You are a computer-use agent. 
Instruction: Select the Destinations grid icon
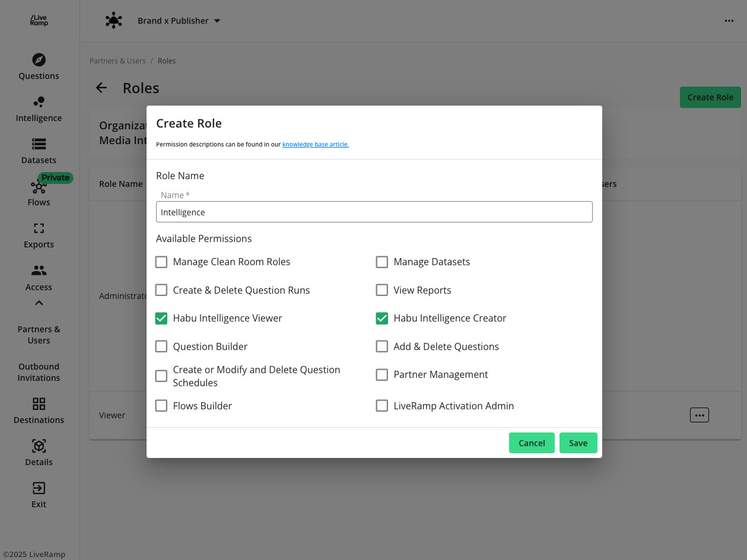pos(39,404)
